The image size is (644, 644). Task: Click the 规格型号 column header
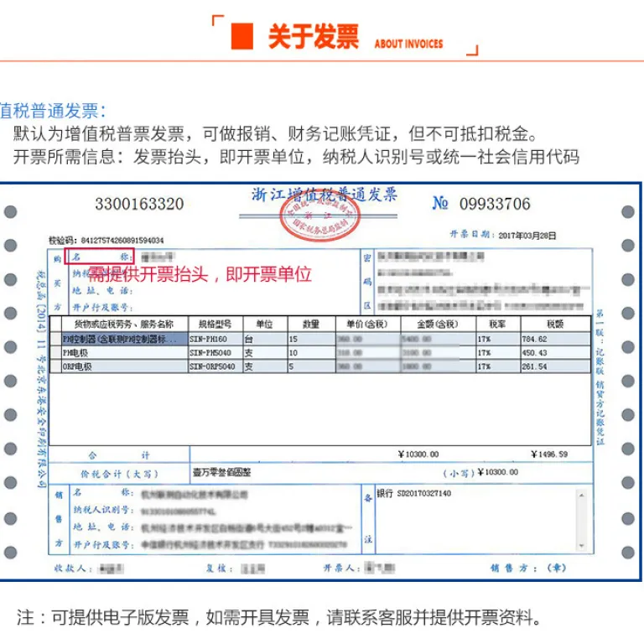click(x=215, y=324)
